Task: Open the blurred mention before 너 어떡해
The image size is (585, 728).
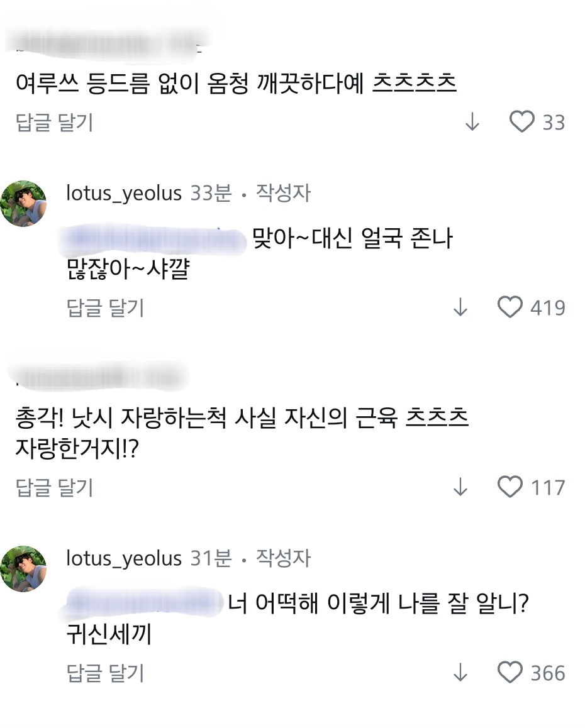Action: [x=146, y=605]
